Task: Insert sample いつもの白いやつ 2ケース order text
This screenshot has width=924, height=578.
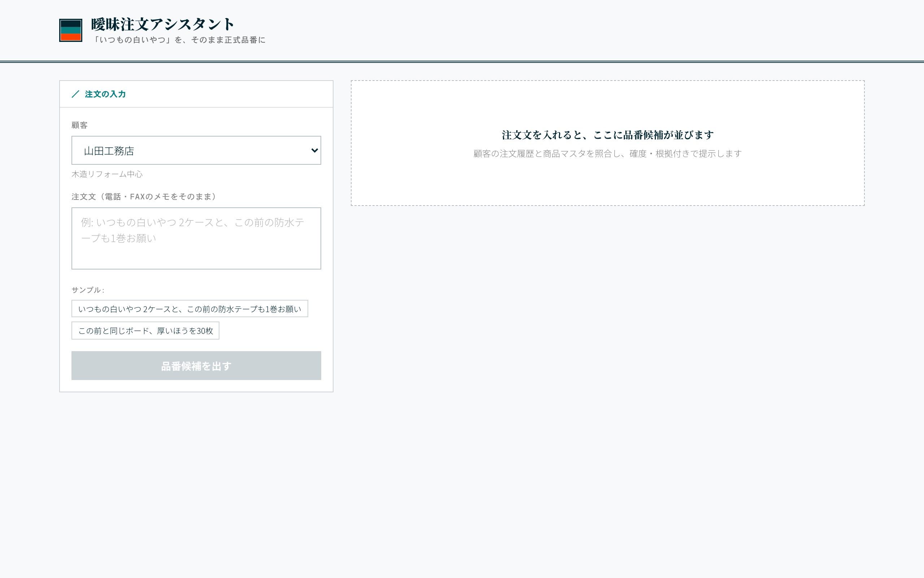Action: point(190,309)
